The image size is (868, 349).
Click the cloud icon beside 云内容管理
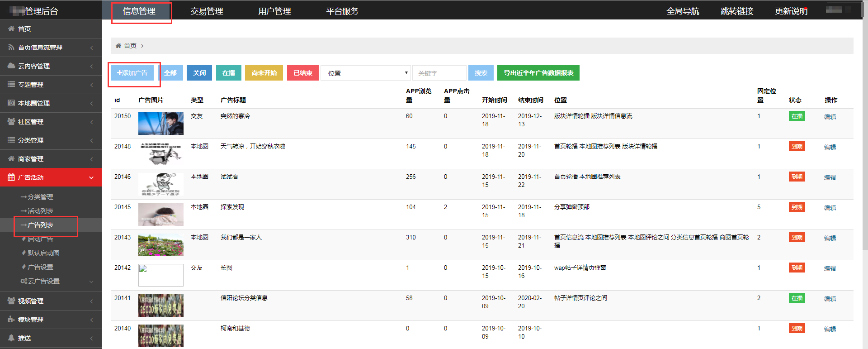(11, 66)
